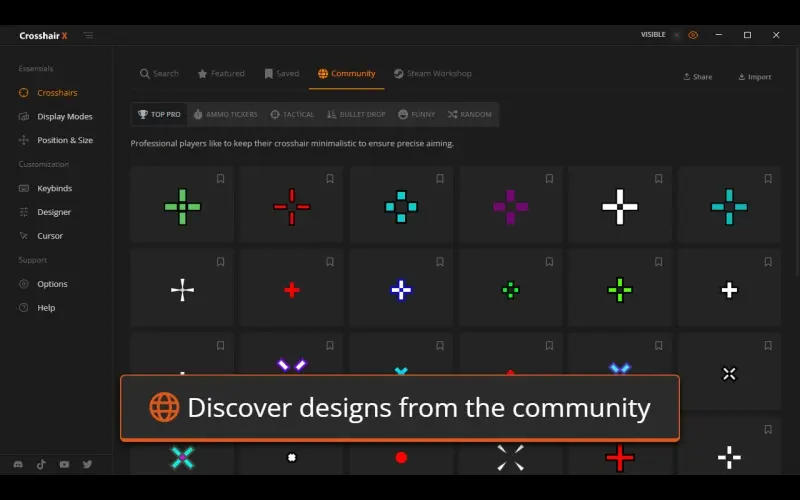Save the purple plus crosshair via bookmark

(x=549, y=179)
